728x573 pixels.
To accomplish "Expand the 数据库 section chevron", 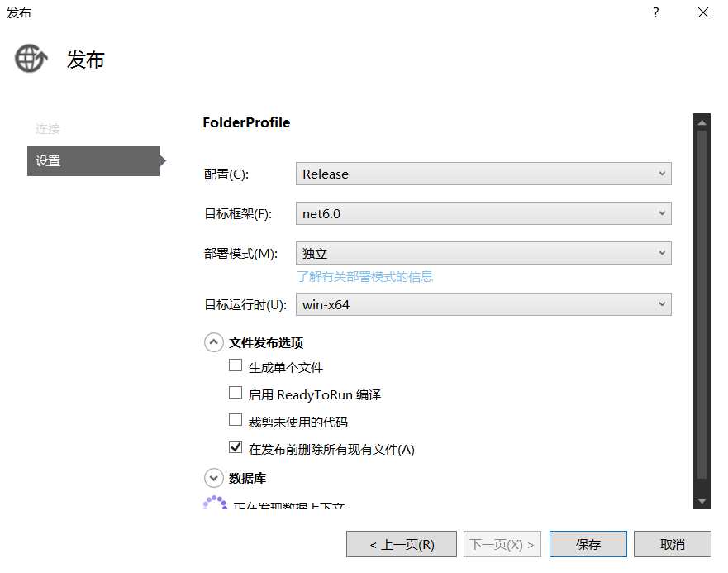I will click(x=213, y=478).
